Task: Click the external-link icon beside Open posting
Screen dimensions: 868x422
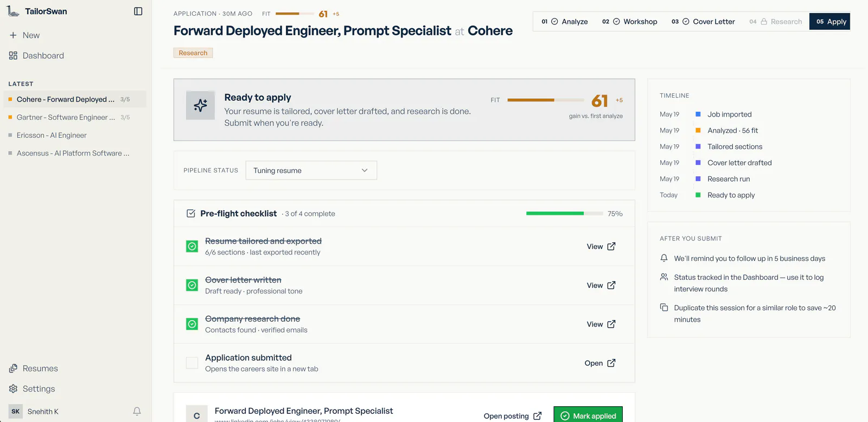Action: point(538,416)
